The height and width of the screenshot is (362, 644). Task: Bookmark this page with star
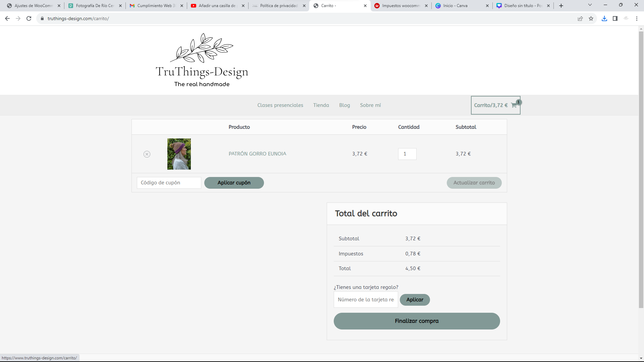tap(591, 18)
